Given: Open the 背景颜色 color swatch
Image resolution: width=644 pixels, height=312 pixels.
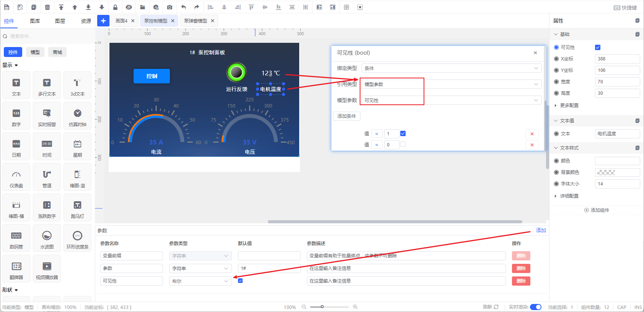Looking at the screenshot, I should pyautogui.click(x=617, y=172).
